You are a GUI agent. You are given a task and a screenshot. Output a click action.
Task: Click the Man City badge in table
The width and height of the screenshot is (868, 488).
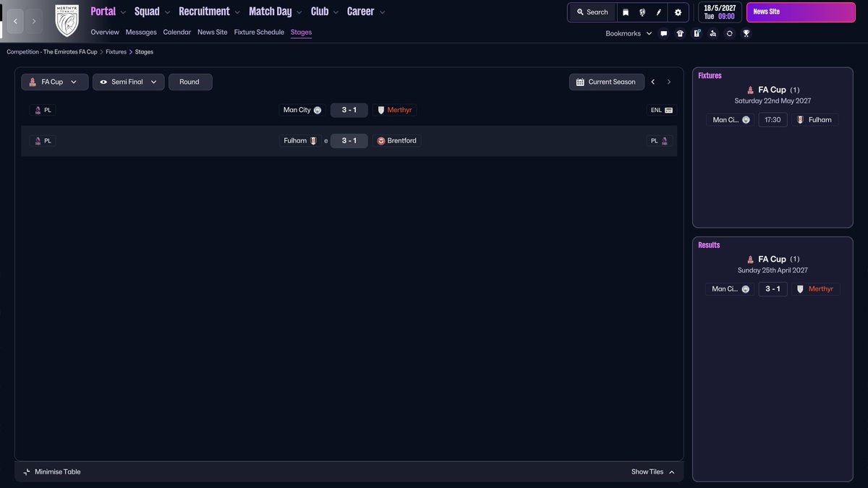tap(318, 111)
